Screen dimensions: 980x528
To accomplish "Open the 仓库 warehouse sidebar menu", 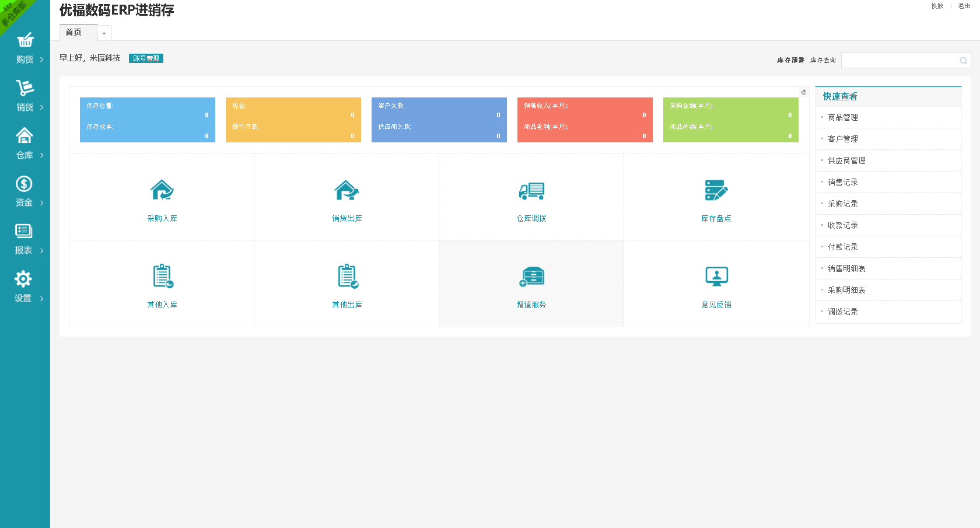I will tap(25, 145).
